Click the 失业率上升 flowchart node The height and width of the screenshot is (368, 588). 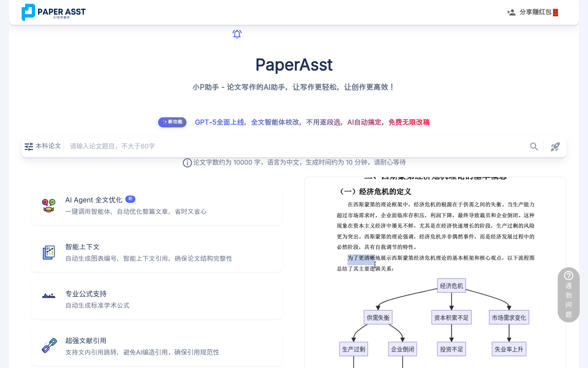pyautogui.click(x=509, y=349)
